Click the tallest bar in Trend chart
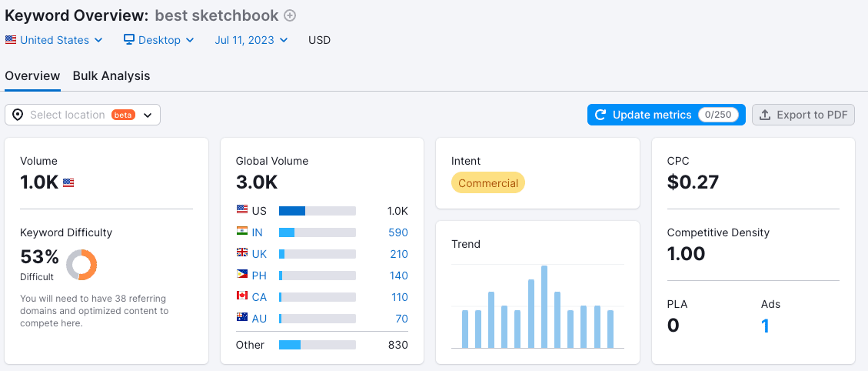Viewport: 868px width, 371px height. click(544, 306)
